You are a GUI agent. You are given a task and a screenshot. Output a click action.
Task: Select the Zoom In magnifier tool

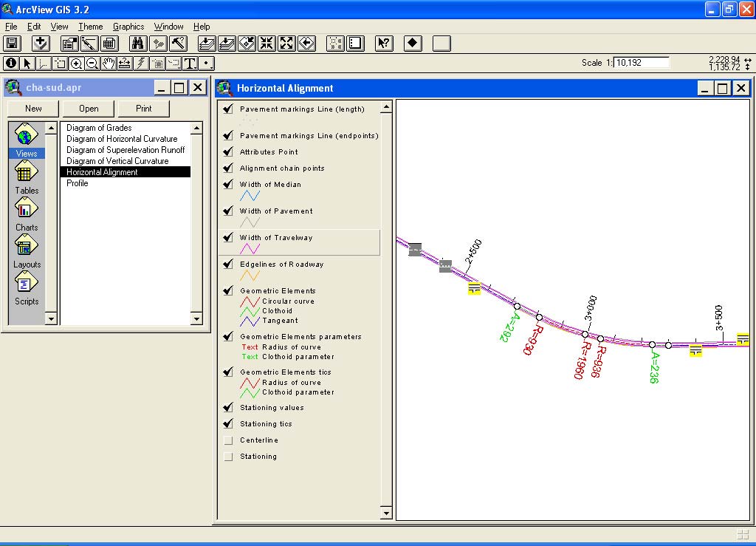coord(76,64)
